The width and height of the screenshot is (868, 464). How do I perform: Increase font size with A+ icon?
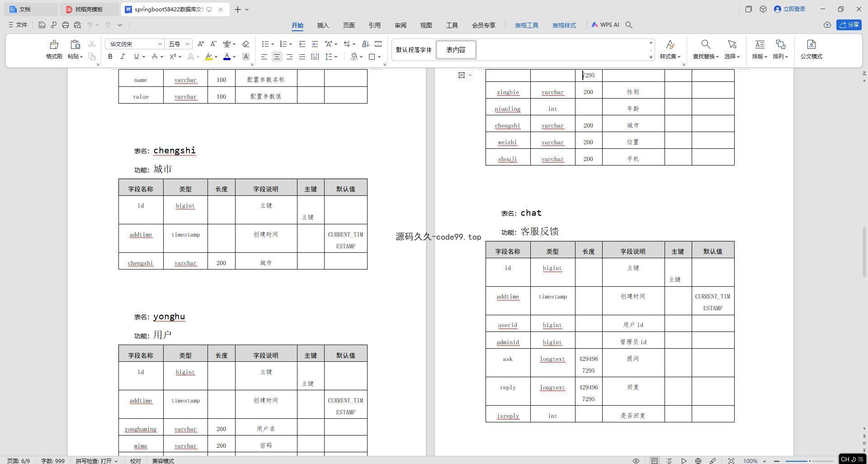[201, 44]
